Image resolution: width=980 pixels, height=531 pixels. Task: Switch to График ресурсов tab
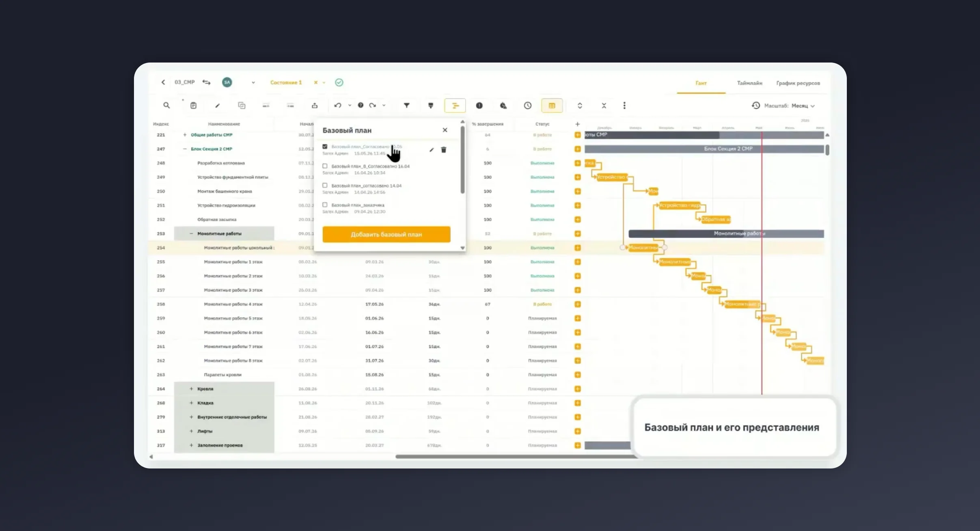tap(798, 83)
